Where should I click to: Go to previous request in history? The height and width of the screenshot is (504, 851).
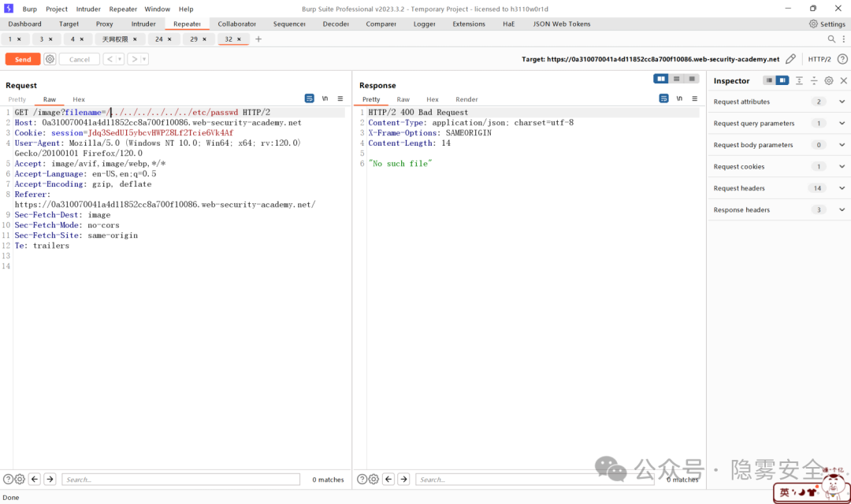110,59
